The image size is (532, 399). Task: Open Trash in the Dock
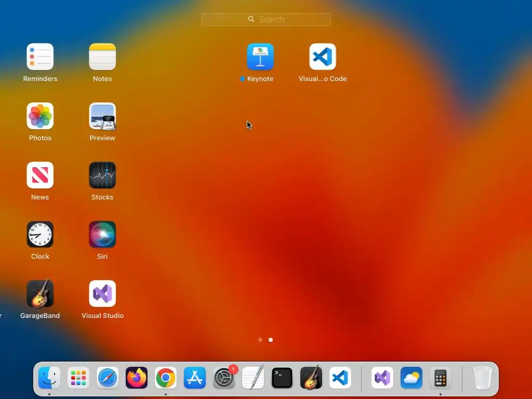click(x=483, y=378)
